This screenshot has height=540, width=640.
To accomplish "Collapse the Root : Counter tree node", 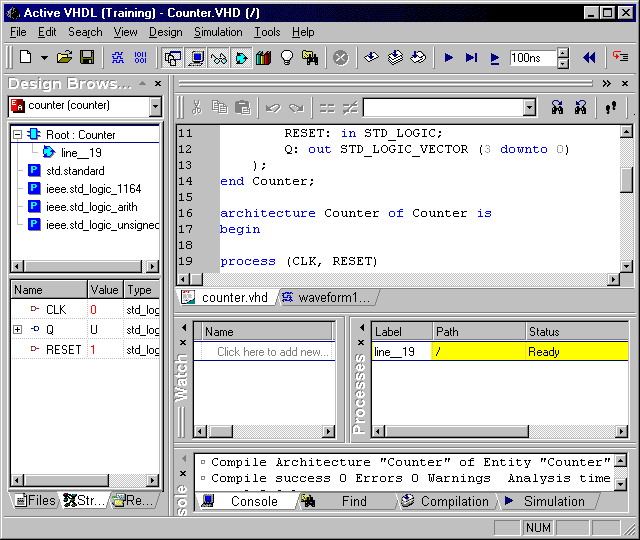I will [17, 135].
